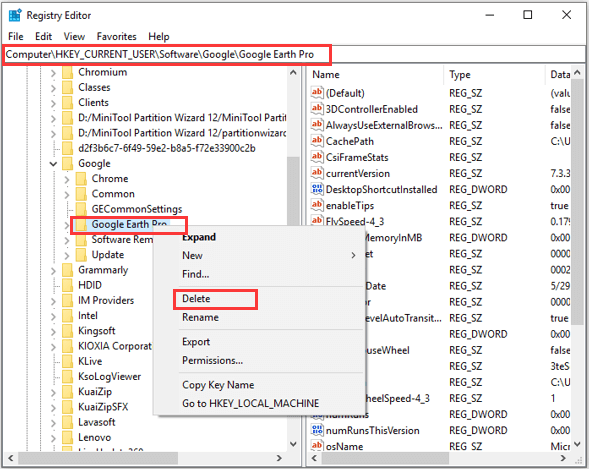Click the Chromium folder icon
Viewport: 589px width, 469px height.
pyautogui.click(x=68, y=72)
